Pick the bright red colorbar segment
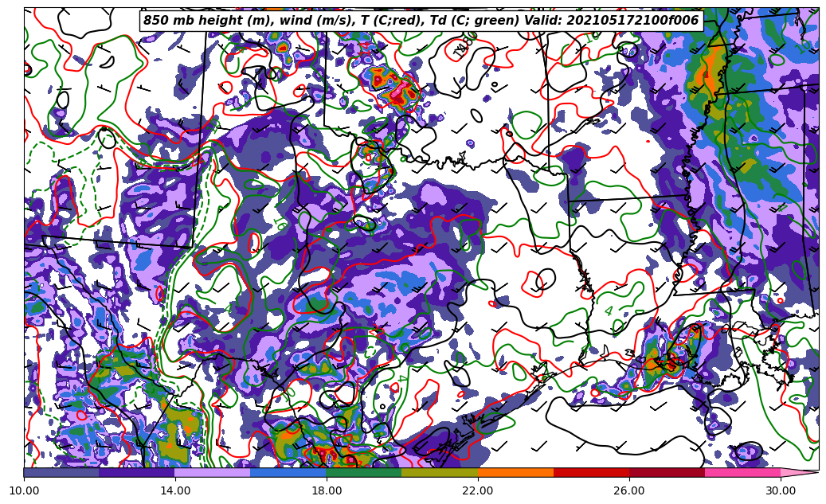 [591, 472]
